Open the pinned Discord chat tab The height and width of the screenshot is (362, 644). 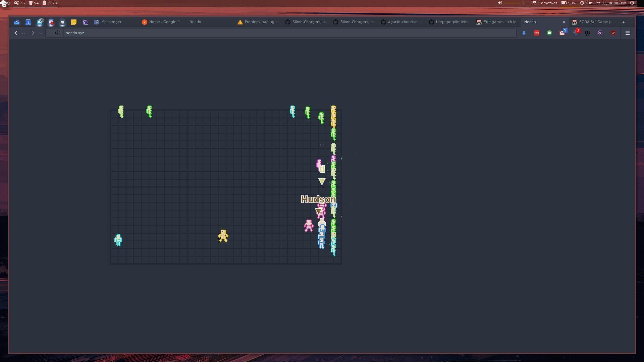62,22
